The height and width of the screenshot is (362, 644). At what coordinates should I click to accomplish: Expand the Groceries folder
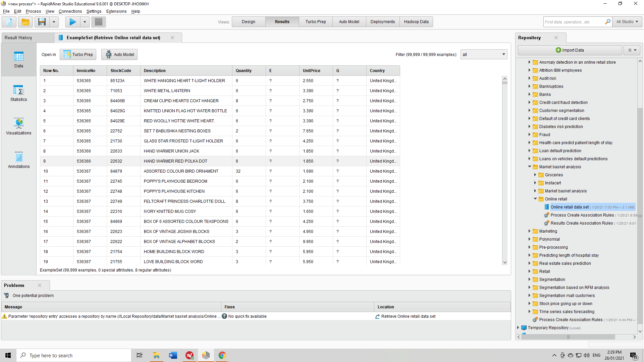coord(535,175)
